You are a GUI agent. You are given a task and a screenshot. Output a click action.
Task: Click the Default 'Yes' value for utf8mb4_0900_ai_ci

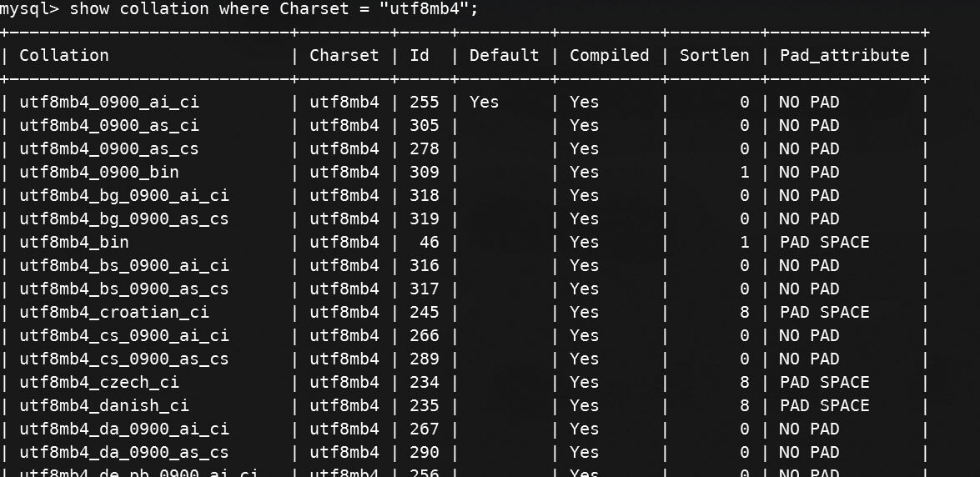[x=484, y=102]
